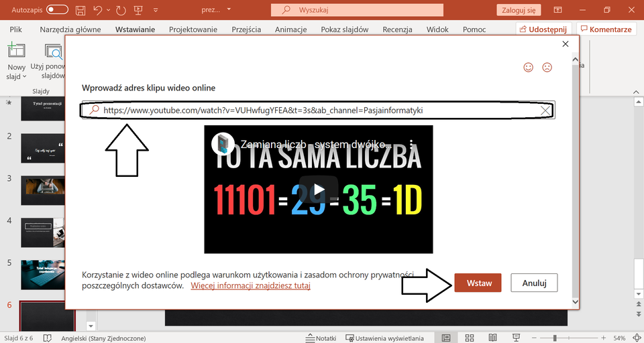Switch to Narzędzia główne tab

pyautogui.click(x=70, y=29)
